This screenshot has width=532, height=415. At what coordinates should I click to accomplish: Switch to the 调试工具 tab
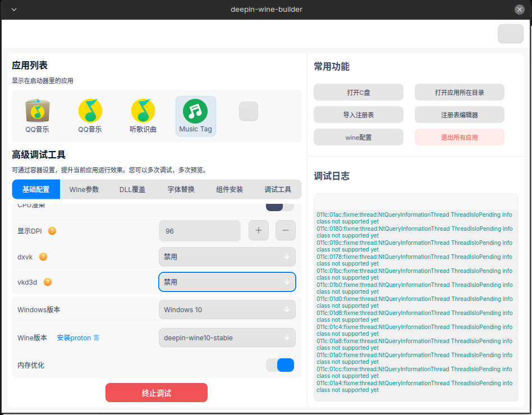pyautogui.click(x=278, y=189)
